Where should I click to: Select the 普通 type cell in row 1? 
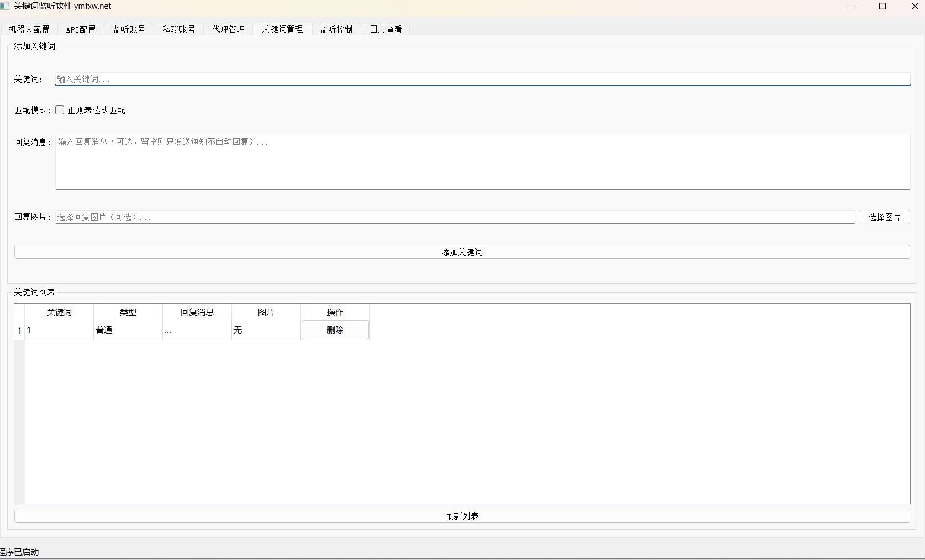128,330
